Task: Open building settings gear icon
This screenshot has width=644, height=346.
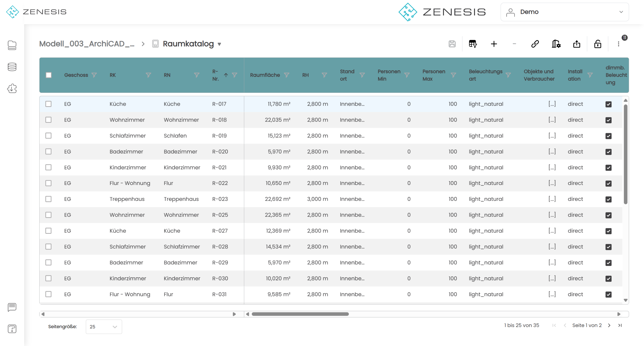Action: pyautogui.click(x=556, y=44)
